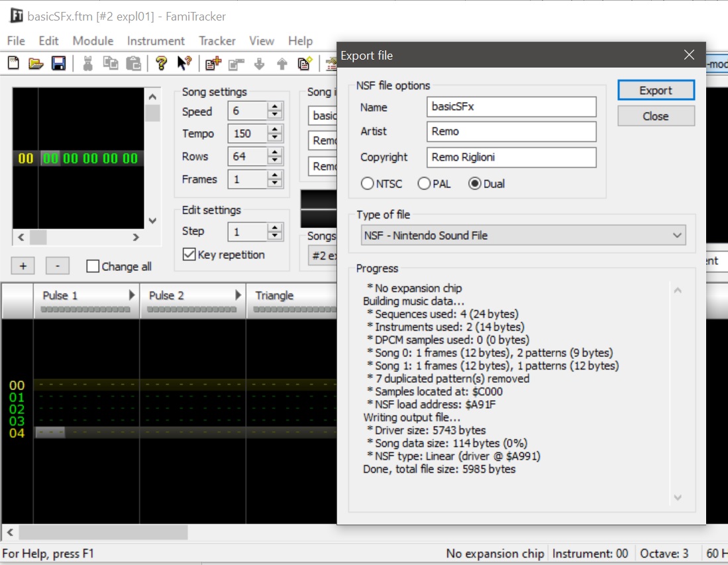Close the Export file dialog with X
Image resolution: width=728 pixels, height=565 pixels.
pyautogui.click(x=689, y=55)
